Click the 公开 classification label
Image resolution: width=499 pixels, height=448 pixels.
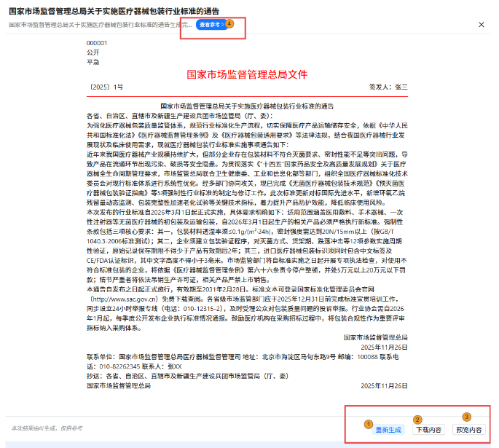(93, 52)
